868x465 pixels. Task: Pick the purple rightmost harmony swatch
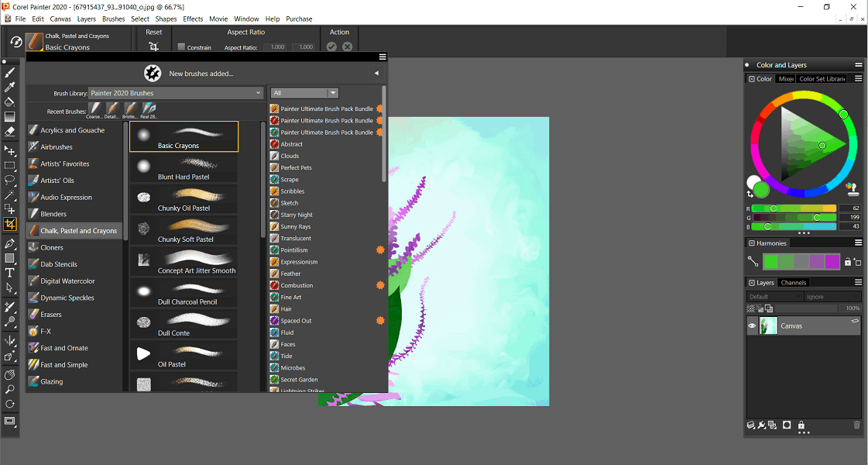832,261
